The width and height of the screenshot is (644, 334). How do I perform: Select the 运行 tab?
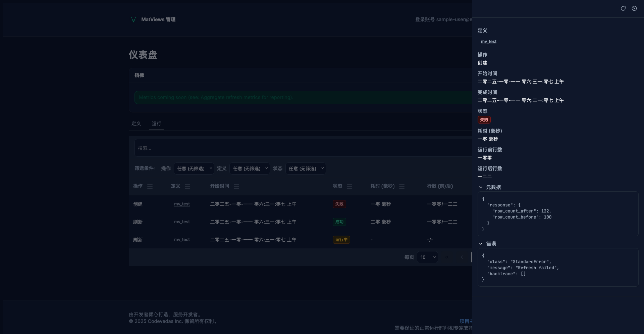tap(156, 124)
